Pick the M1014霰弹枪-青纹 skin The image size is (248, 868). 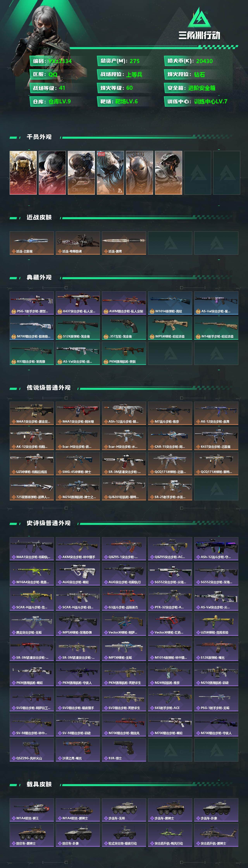coord(170,303)
